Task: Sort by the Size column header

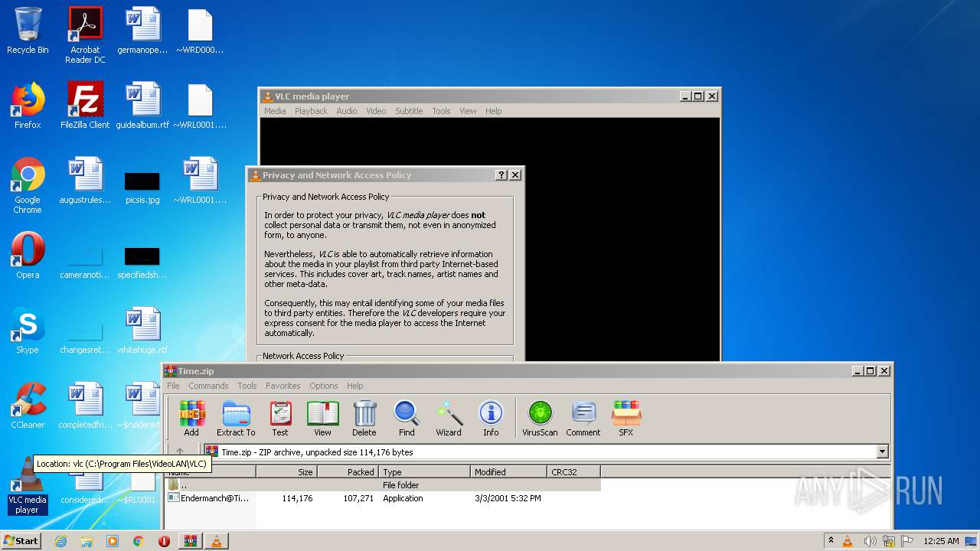Action: 286,472
